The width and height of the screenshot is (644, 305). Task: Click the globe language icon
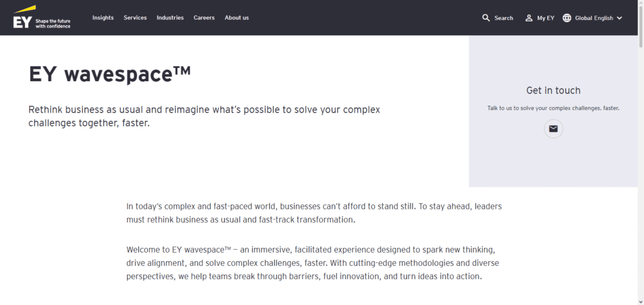[x=567, y=18]
